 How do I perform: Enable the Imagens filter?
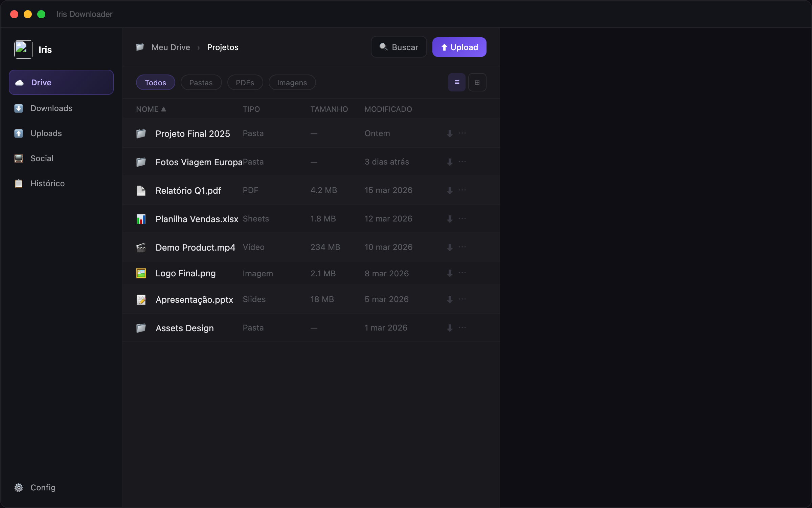[292, 82]
